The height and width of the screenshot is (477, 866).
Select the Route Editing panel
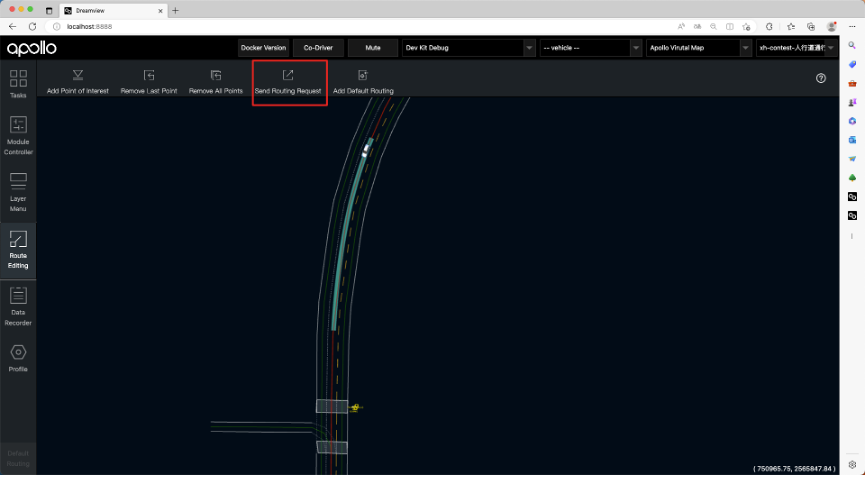tap(18, 250)
